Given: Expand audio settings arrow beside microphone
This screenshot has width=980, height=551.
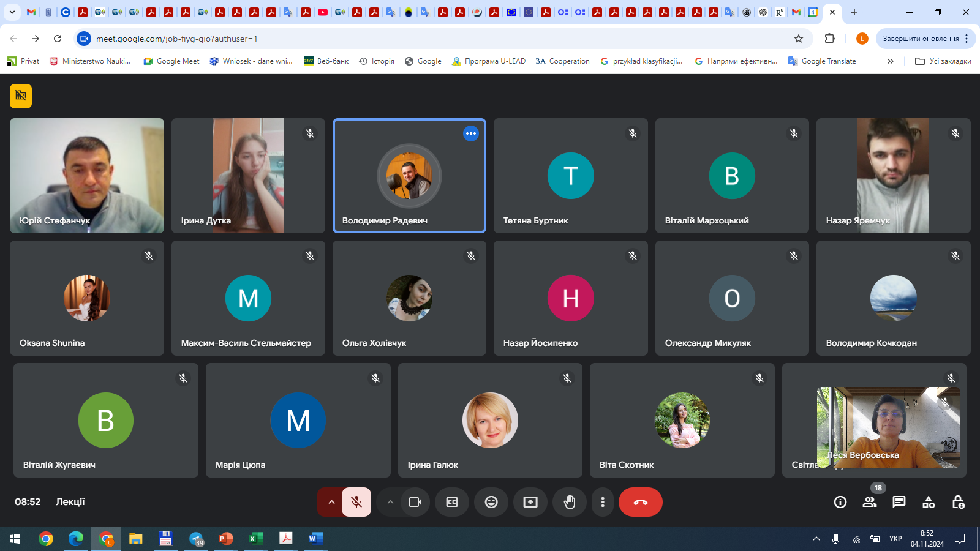Looking at the screenshot, I should point(331,502).
